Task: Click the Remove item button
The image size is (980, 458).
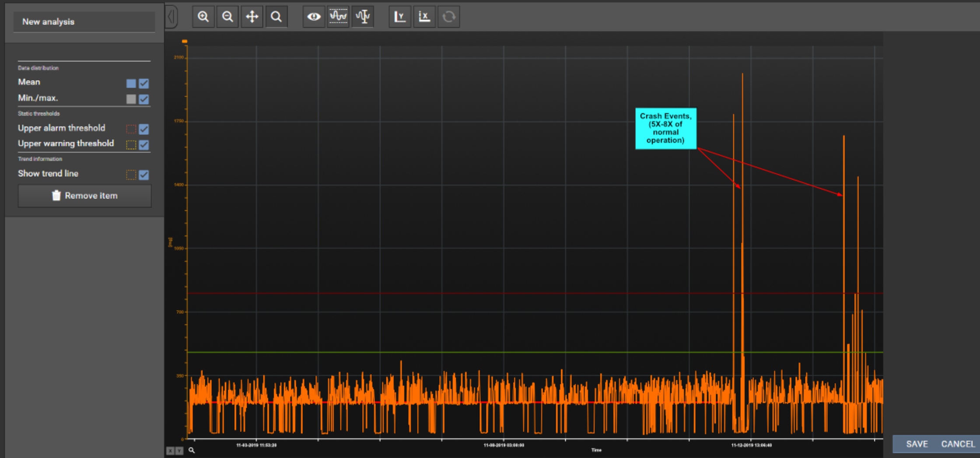Action: (84, 196)
